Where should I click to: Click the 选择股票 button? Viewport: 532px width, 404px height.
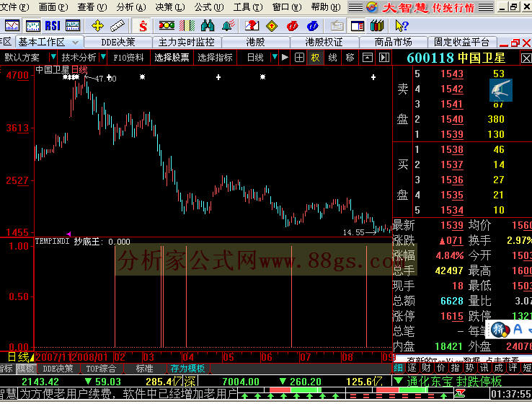tap(172, 58)
